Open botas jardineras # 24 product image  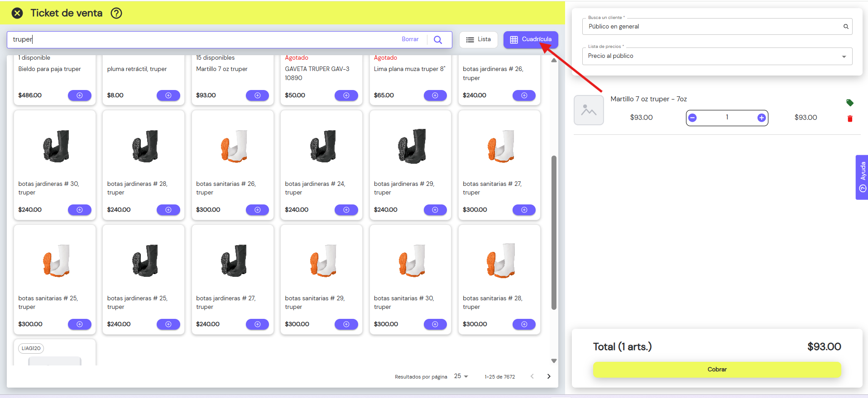tap(323, 146)
